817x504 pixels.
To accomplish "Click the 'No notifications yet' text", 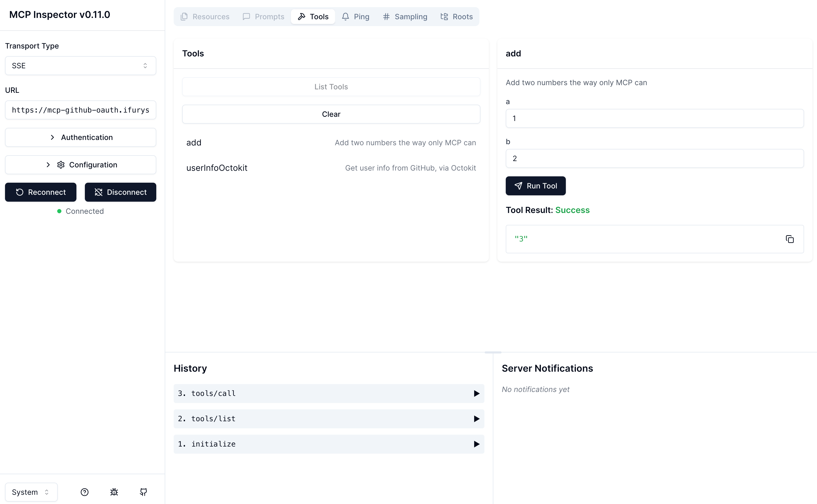I will click(536, 389).
